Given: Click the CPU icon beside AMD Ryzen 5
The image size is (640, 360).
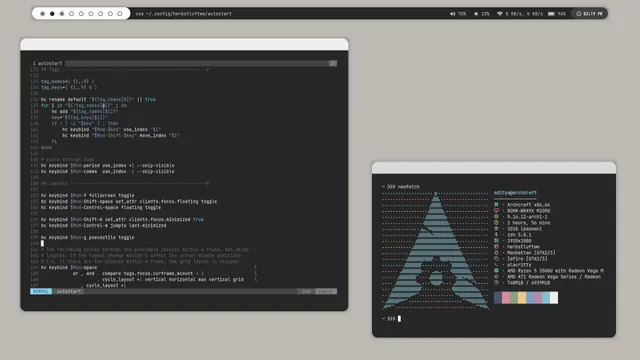Looking at the screenshot, I should [496, 271].
